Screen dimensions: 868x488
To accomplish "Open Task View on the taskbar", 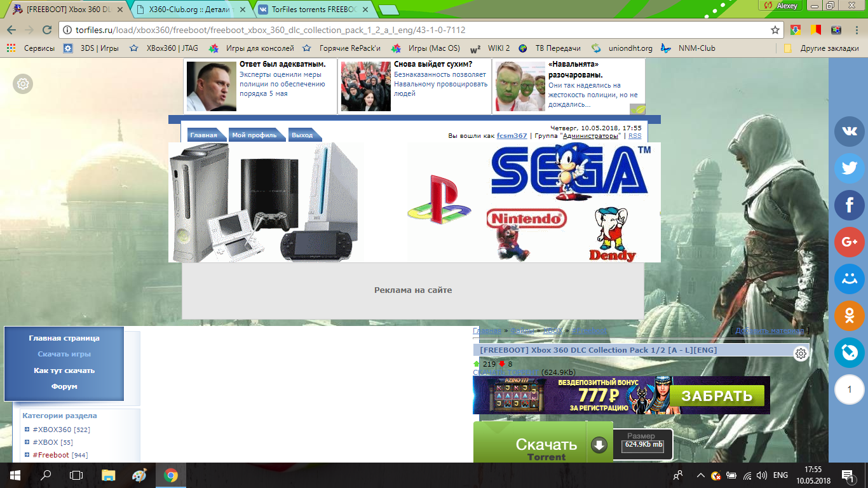I will coord(76,475).
